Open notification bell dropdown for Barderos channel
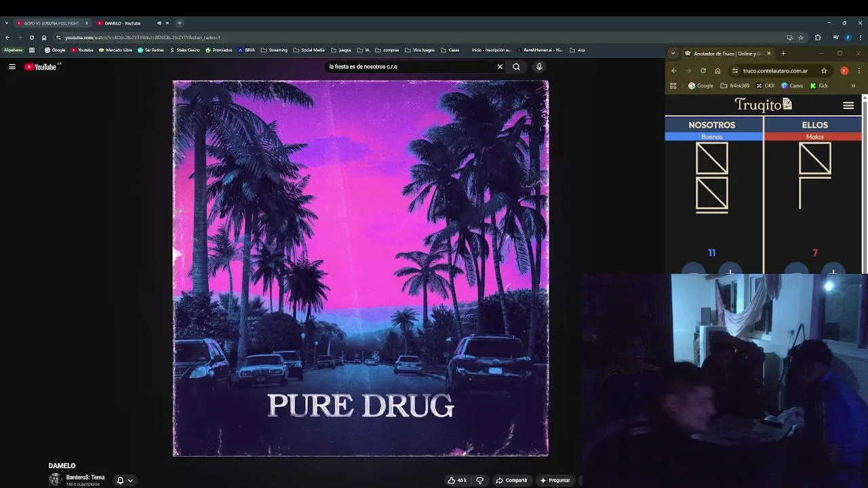This screenshot has width=868, height=488. pos(125,480)
